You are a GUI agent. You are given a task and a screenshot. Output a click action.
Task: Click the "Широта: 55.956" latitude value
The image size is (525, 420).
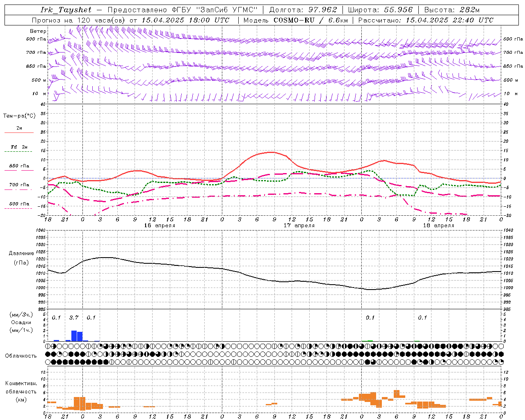(x=380, y=10)
